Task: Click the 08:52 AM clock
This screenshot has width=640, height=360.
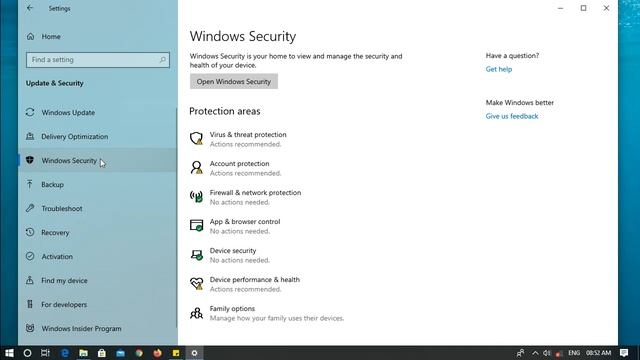Action: [x=598, y=353]
